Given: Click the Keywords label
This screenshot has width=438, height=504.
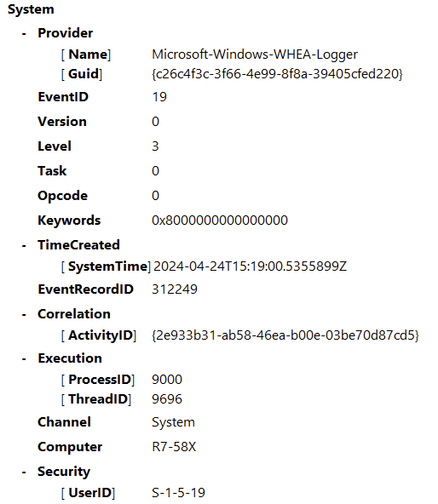Looking at the screenshot, I should point(69,220).
